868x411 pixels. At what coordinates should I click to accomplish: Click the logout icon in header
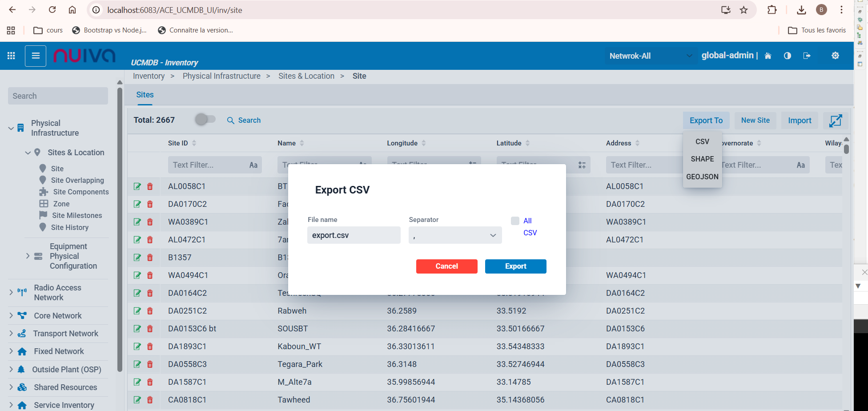tap(807, 56)
